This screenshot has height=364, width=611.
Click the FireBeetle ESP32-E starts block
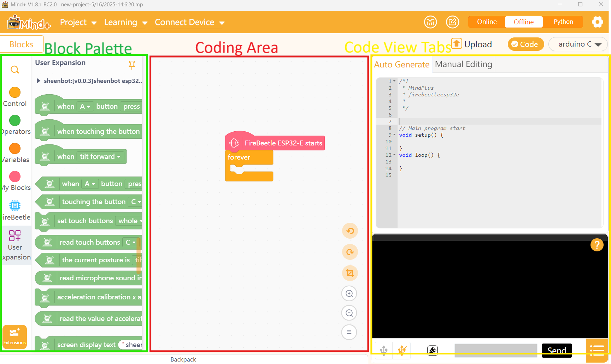click(x=275, y=142)
